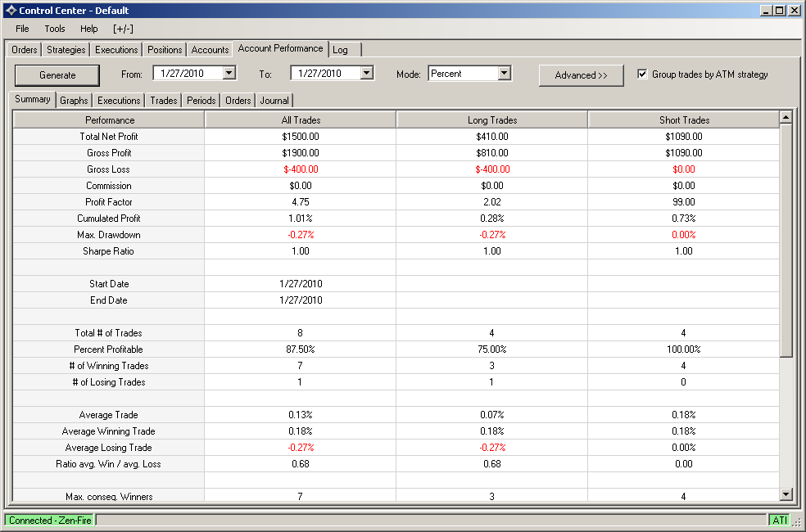806x532 pixels.
Task: Click the Long Trades column header
Action: [x=492, y=120]
